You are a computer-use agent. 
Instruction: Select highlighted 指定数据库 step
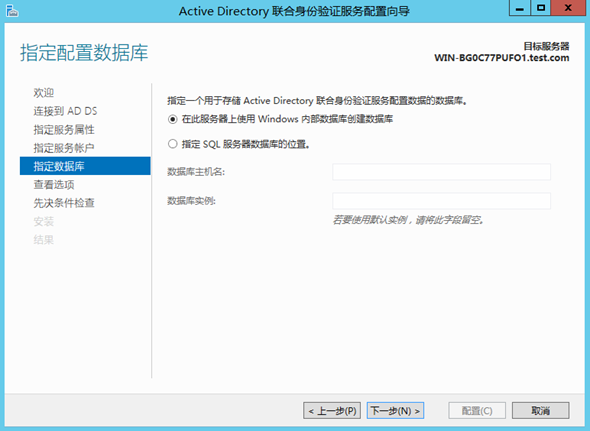[85, 166]
